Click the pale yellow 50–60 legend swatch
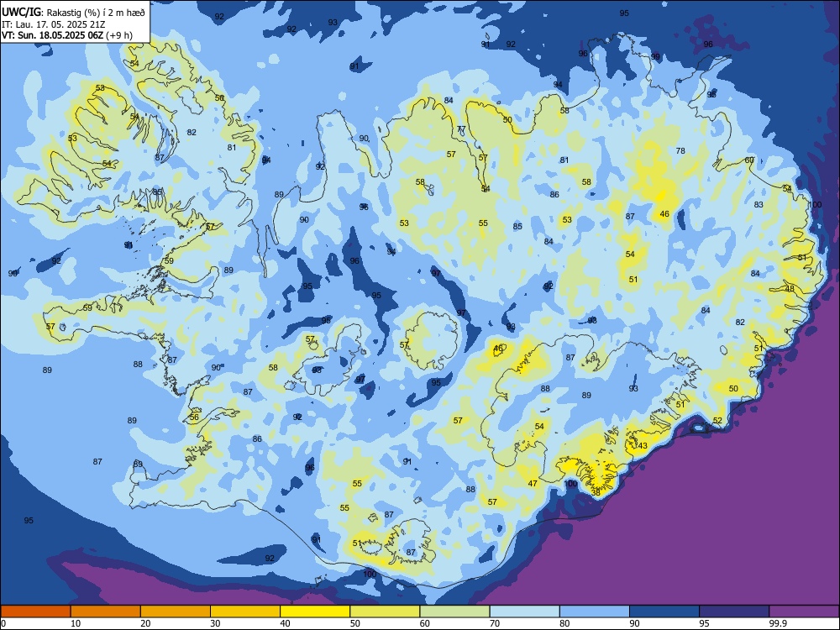840x630 pixels. click(386, 612)
